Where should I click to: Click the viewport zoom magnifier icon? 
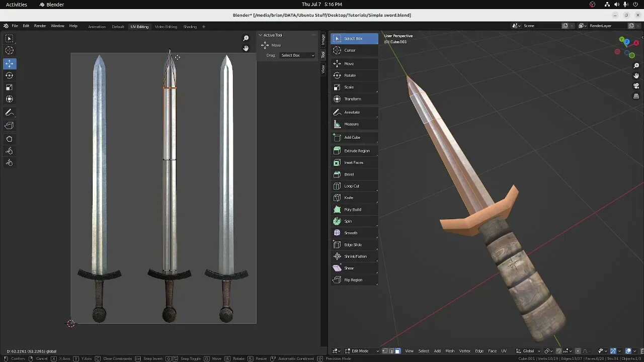tap(636, 66)
